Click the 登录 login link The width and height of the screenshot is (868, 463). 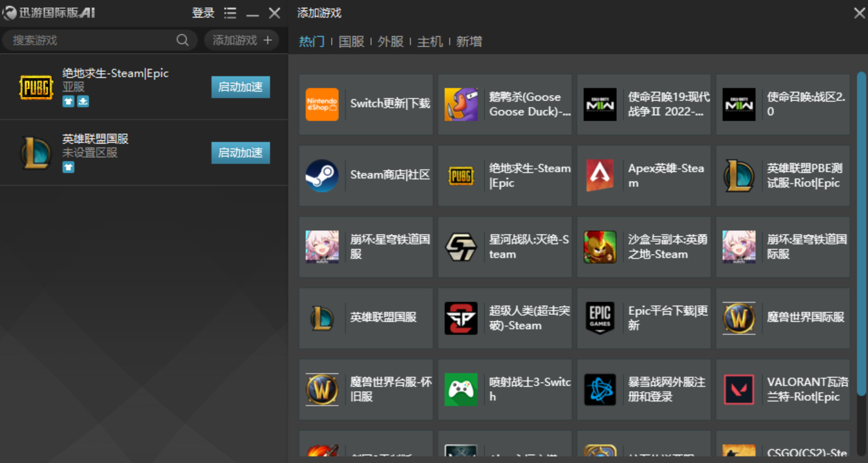(x=202, y=13)
